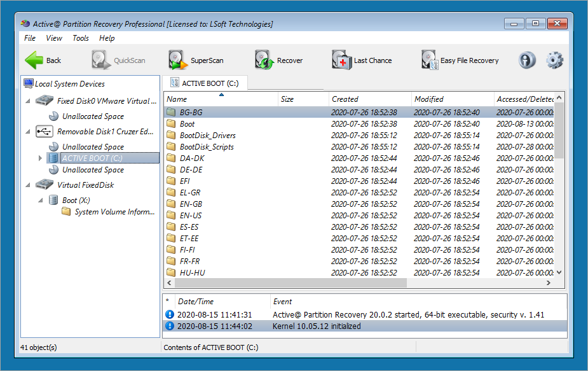
Task: Sort file list by Modified column
Action: [453, 99]
